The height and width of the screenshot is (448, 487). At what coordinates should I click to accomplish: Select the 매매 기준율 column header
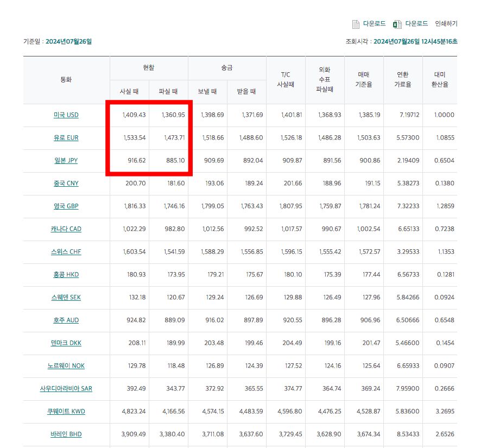click(x=364, y=79)
